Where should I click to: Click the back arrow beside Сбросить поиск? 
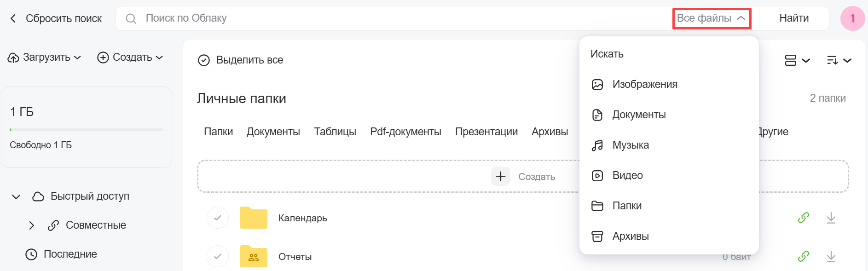coord(13,18)
